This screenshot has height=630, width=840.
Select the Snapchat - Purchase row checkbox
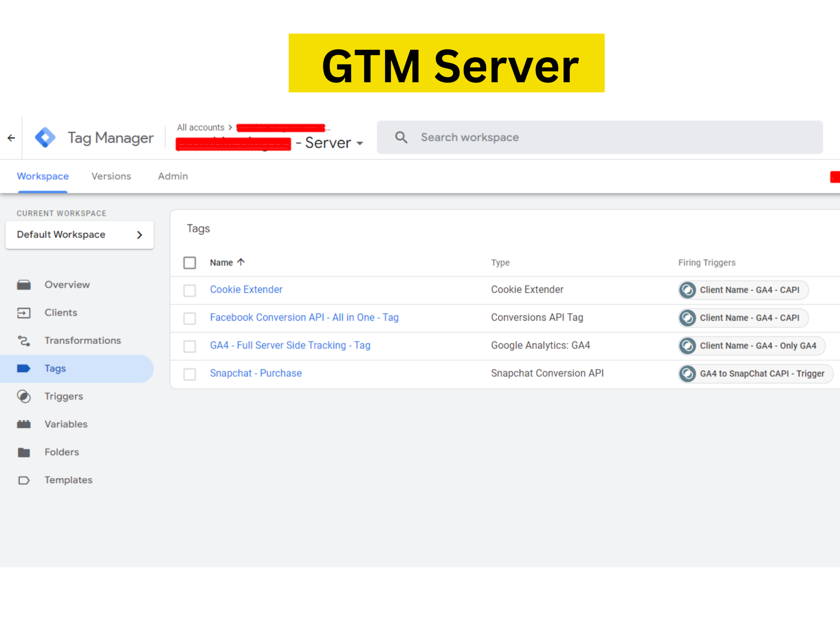(190, 374)
